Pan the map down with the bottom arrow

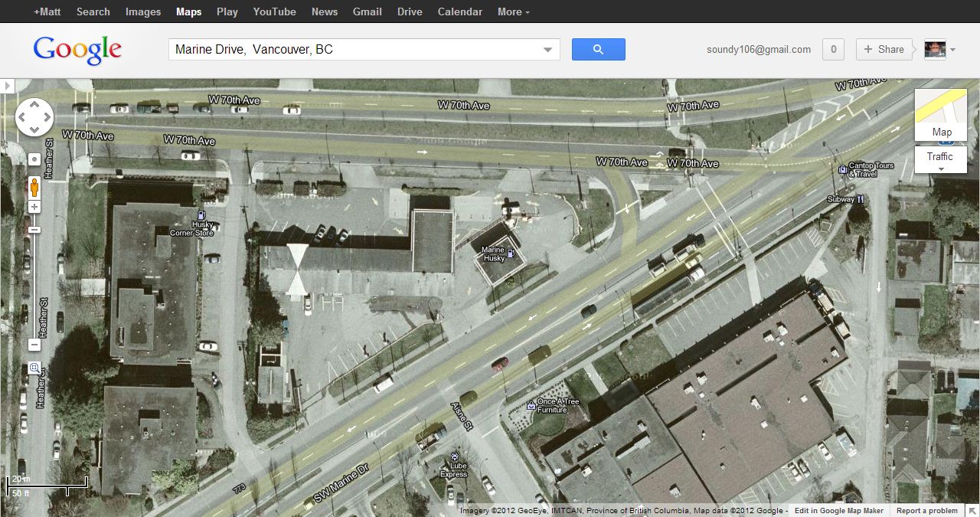[34, 130]
